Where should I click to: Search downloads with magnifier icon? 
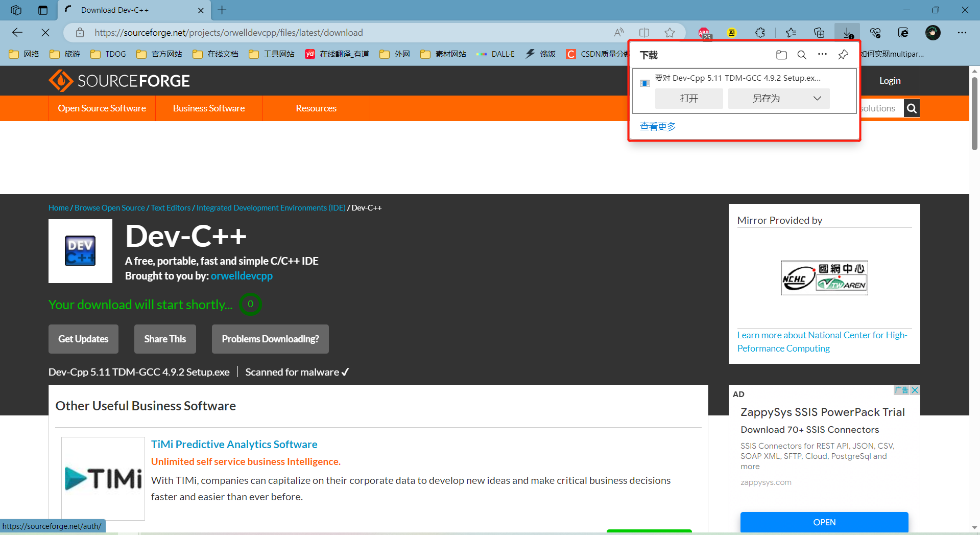point(802,55)
